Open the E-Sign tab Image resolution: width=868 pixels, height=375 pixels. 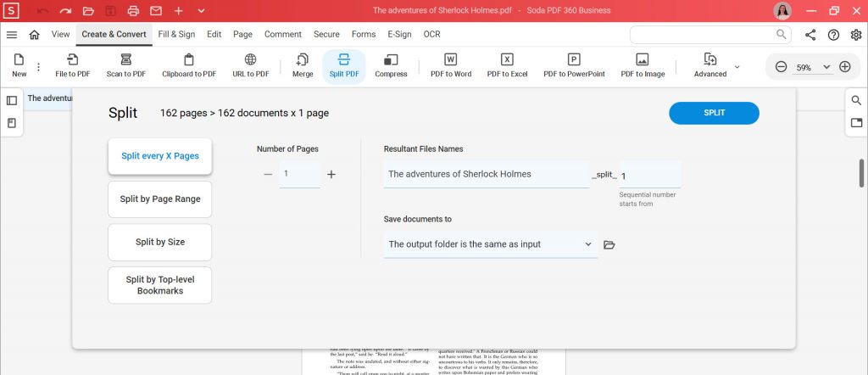pos(399,34)
